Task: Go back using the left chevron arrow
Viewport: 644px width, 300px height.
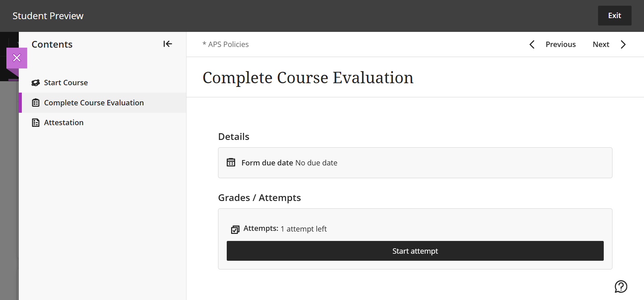Action: pos(532,45)
